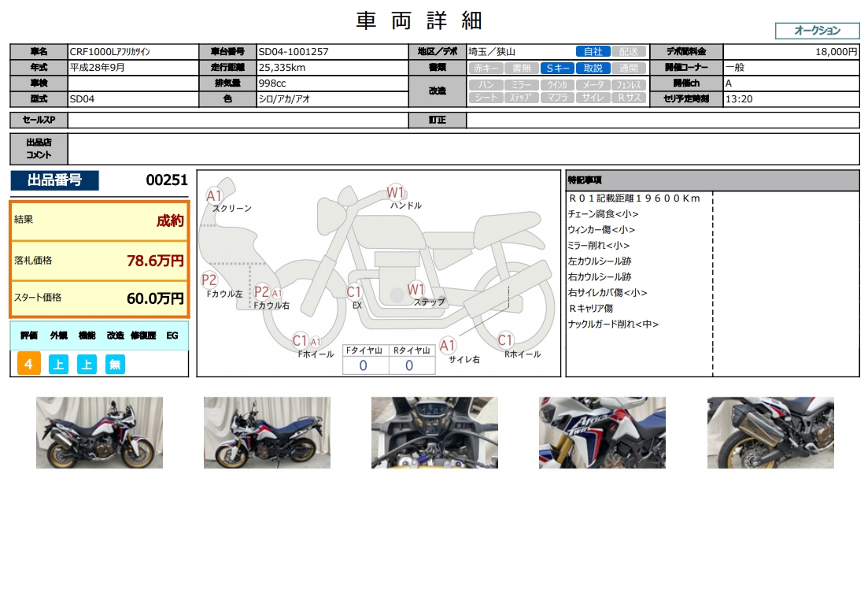Toggle the 通関 document tag
Screen dimensions: 868x608
tap(628, 69)
